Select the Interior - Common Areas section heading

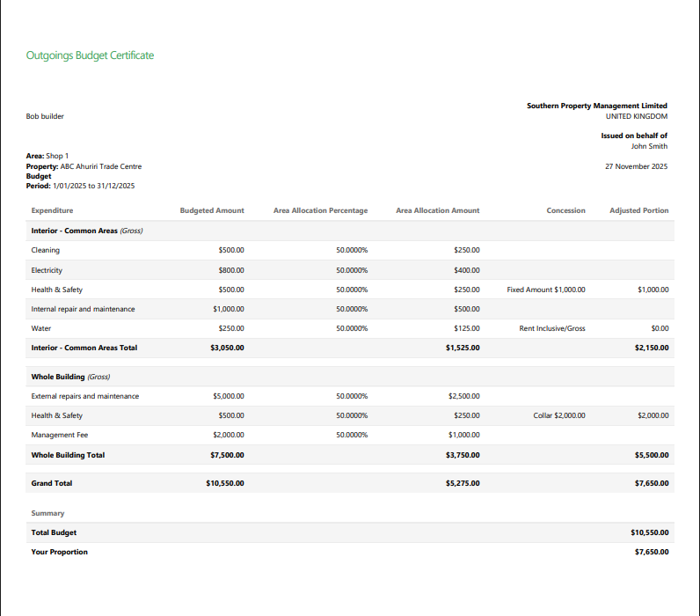tap(74, 231)
